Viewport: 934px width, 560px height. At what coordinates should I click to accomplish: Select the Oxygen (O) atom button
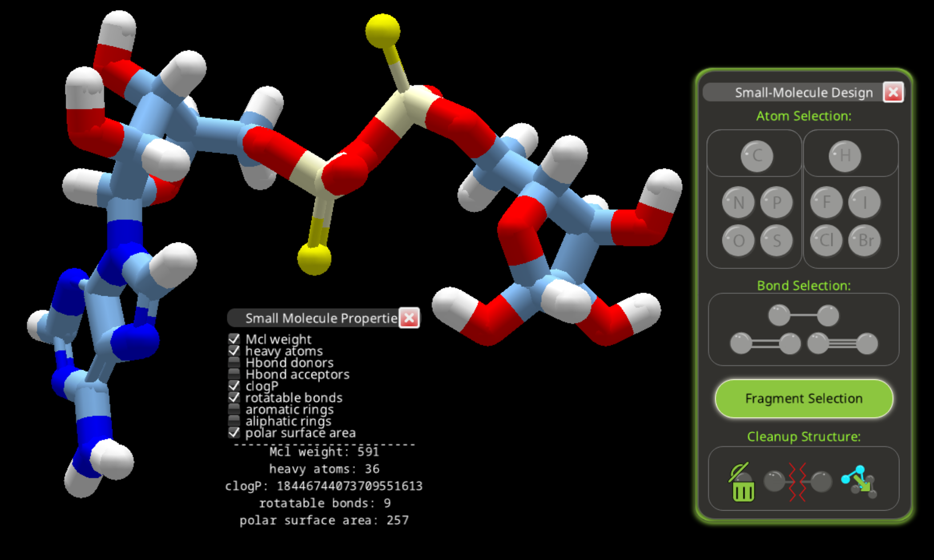click(738, 241)
